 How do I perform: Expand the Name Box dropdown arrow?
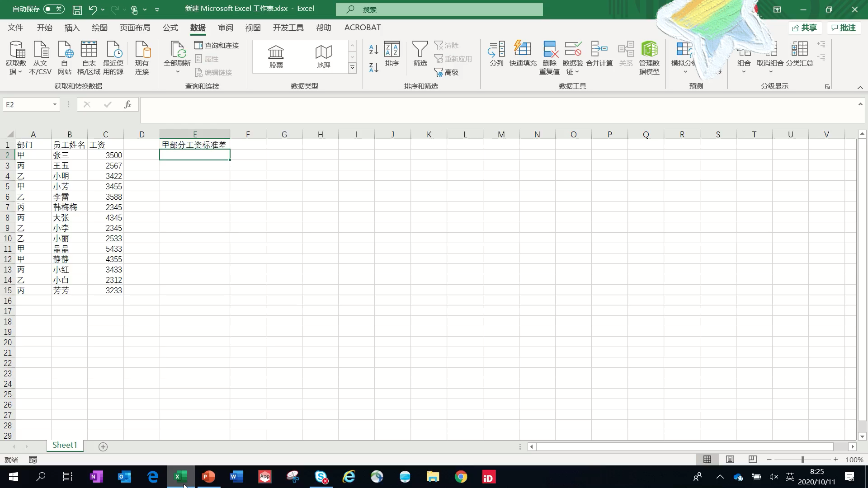coord(55,104)
